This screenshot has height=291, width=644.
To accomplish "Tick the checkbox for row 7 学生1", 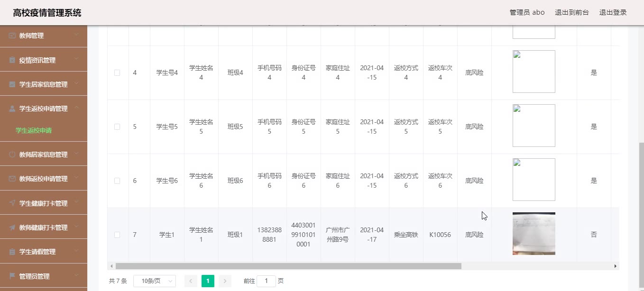I will coord(117,235).
